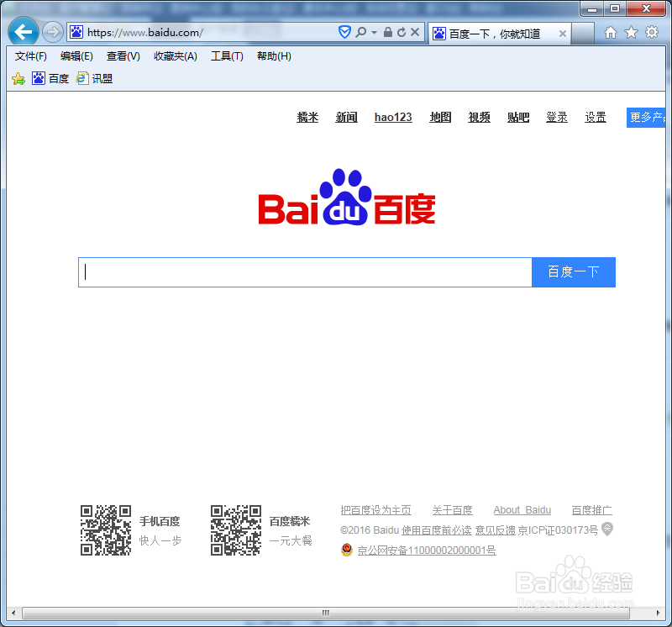
Task: Click the horizontal scrollbar thumb
Action: click(x=326, y=613)
